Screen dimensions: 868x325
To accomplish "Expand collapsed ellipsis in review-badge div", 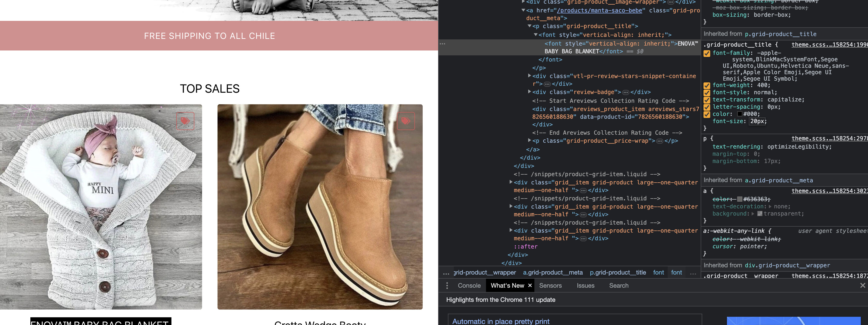I will [626, 92].
